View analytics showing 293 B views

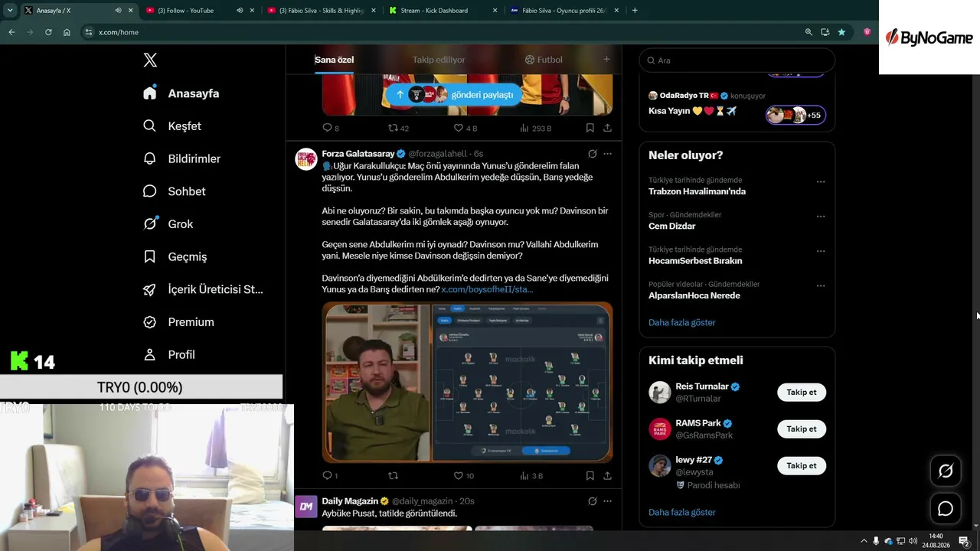(x=536, y=129)
